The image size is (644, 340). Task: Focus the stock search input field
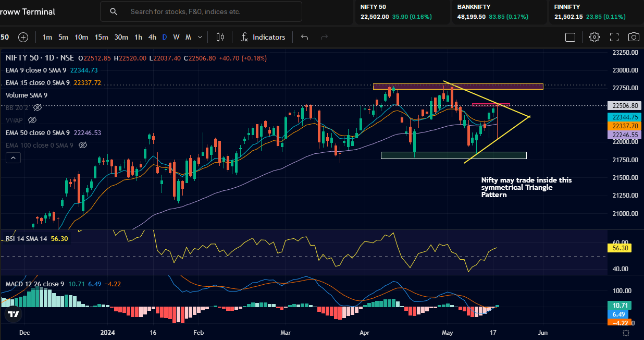(x=201, y=11)
